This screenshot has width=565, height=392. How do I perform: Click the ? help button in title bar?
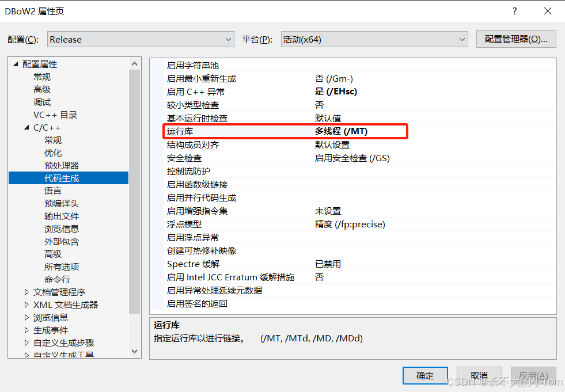(515, 11)
